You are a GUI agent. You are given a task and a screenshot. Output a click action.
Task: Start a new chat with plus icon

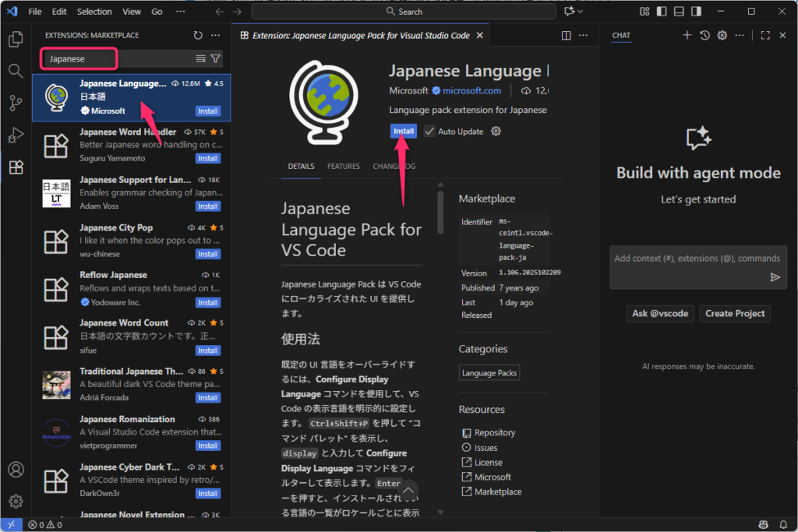(x=687, y=35)
